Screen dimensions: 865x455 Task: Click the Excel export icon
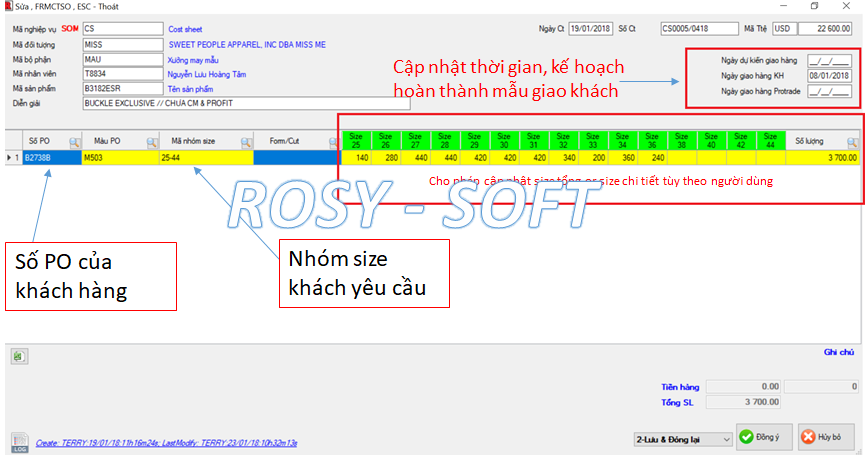click(19, 356)
